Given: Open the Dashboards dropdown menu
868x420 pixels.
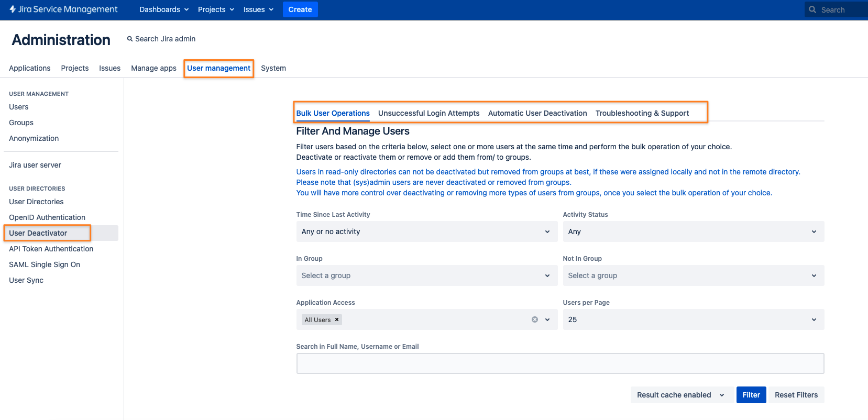Looking at the screenshot, I should tap(164, 9).
